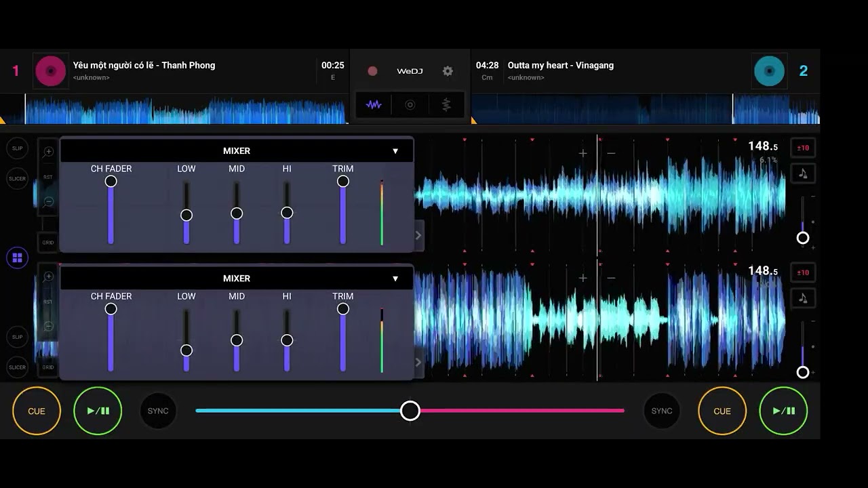Hit the right deck CUE button
This screenshot has height=488, width=868.
tap(722, 411)
